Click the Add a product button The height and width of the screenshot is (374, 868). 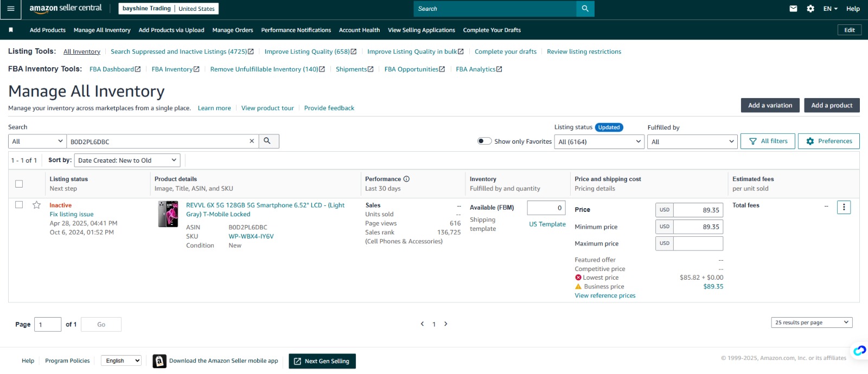[x=832, y=105]
